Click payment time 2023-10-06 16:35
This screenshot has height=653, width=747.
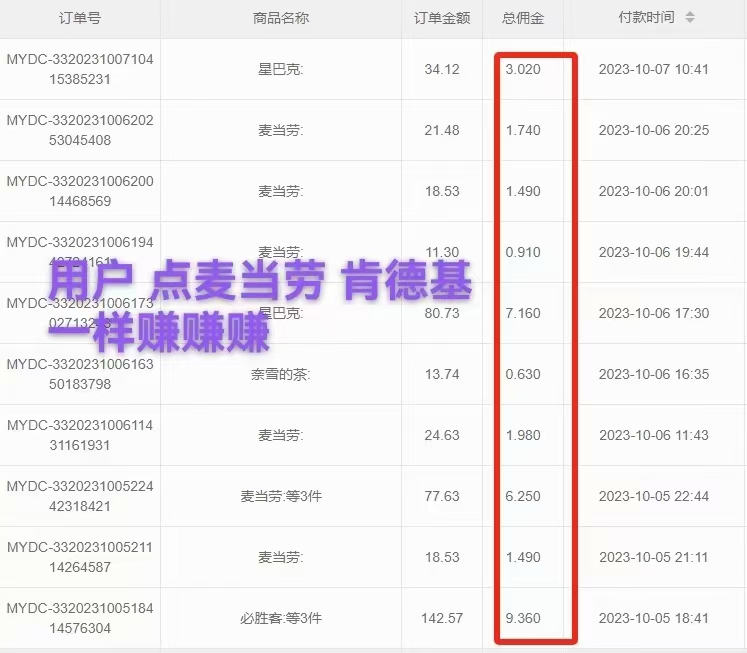pos(654,374)
